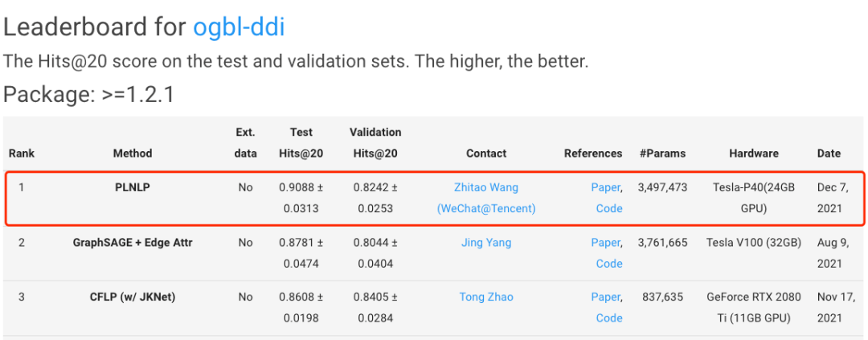This screenshot has width=868, height=340.
Task: Select the GraphSAGE + Edge Attr method cell
Action: [x=133, y=242]
